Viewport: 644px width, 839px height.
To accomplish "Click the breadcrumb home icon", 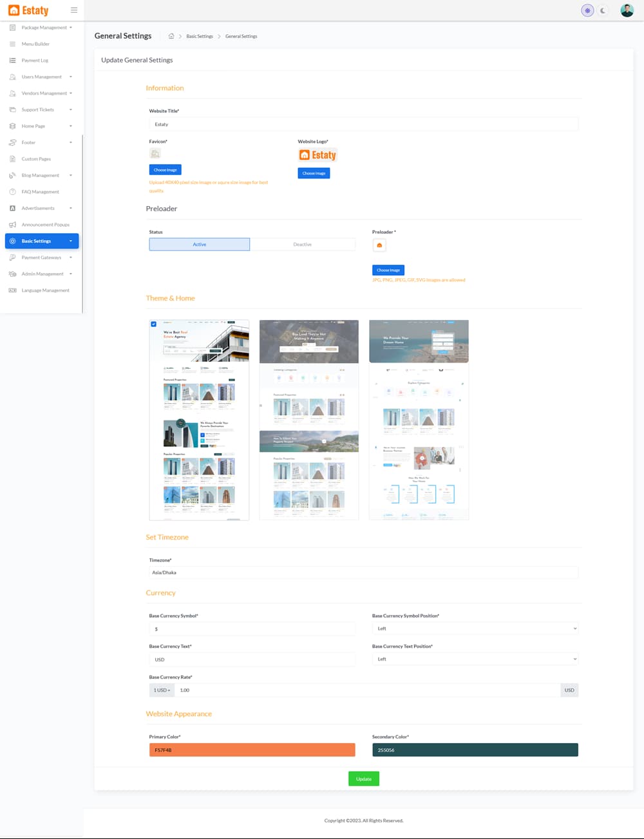I will pos(171,36).
